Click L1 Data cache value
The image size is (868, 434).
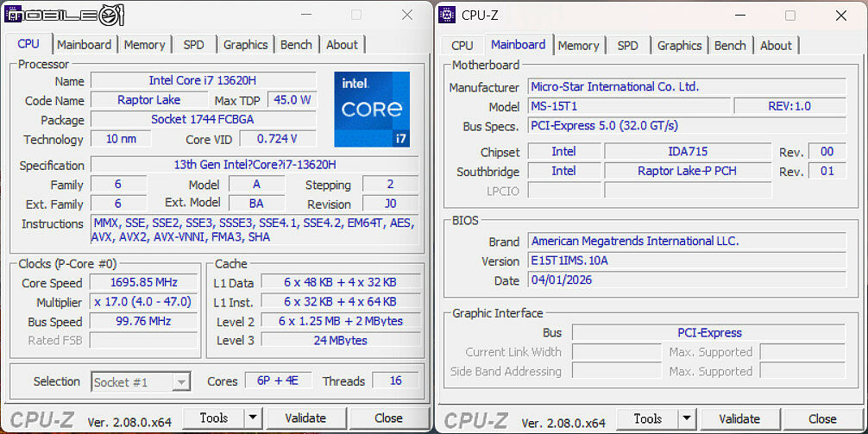[340, 282]
